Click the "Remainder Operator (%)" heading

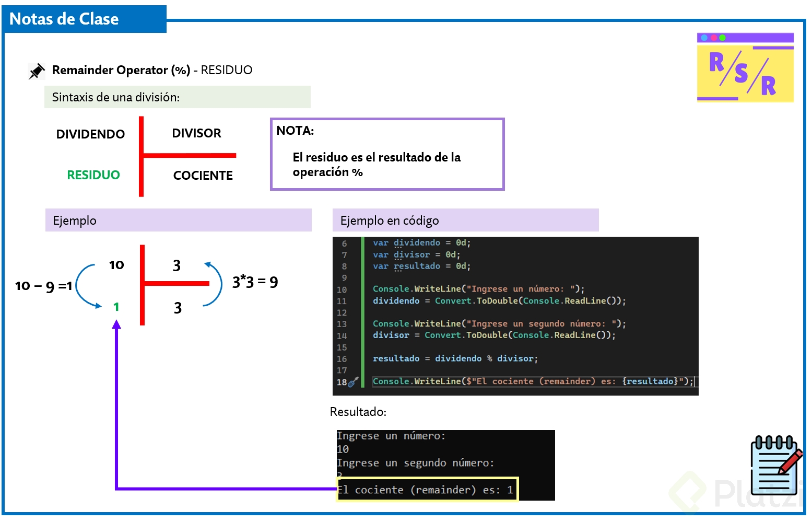[x=121, y=70]
